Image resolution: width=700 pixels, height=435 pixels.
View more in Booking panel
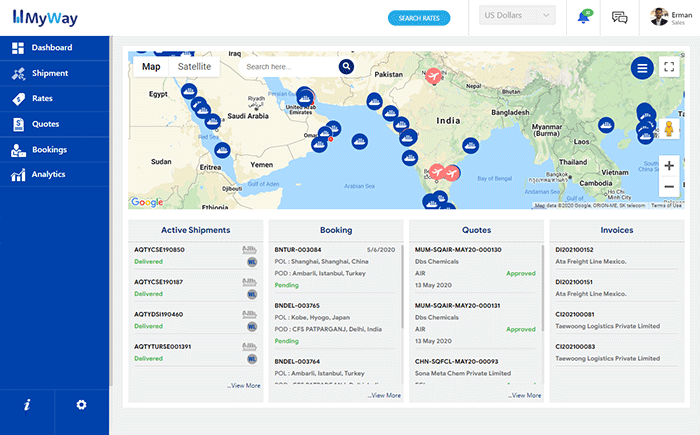click(385, 395)
